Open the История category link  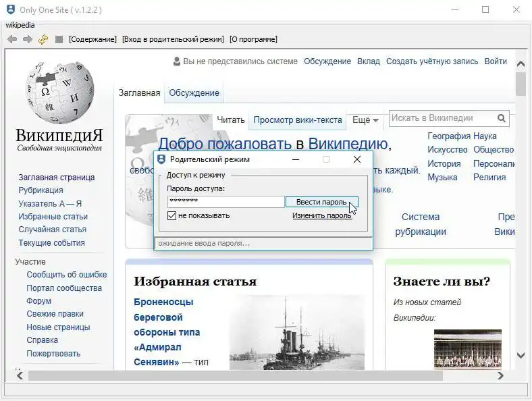coord(444,164)
